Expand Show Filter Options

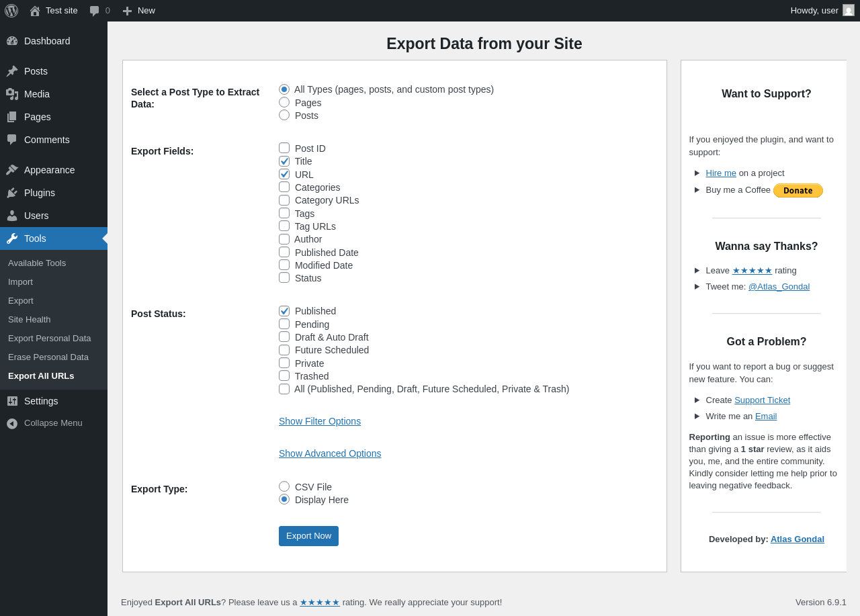pyautogui.click(x=320, y=421)
